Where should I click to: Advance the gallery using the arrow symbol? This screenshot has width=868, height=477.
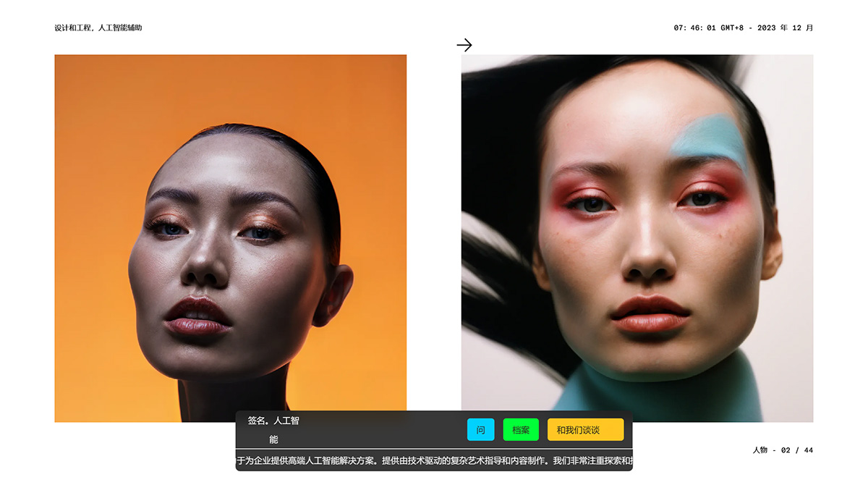click(x=465, y=45)
